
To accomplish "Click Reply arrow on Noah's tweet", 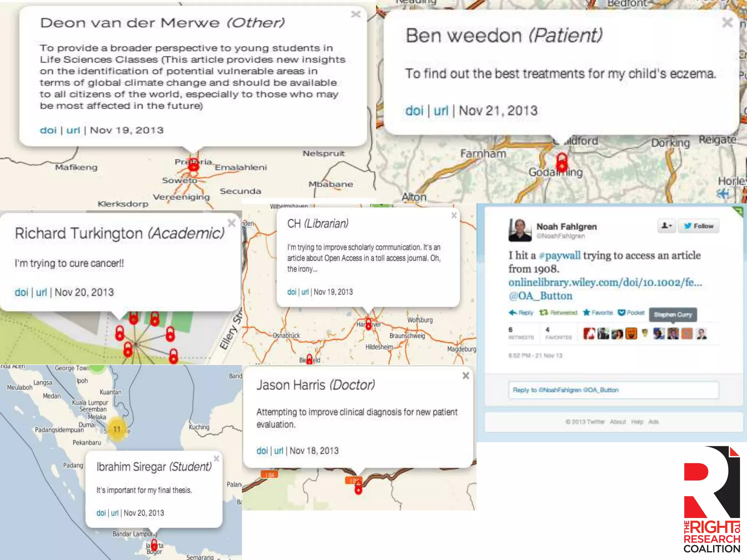I will click(513, 312).
